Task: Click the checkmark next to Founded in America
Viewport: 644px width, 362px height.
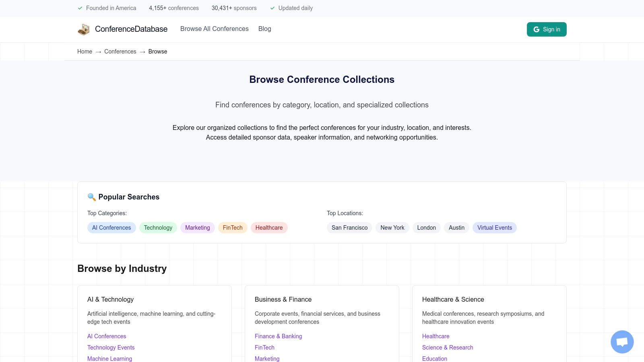Action: pos(80,8)
